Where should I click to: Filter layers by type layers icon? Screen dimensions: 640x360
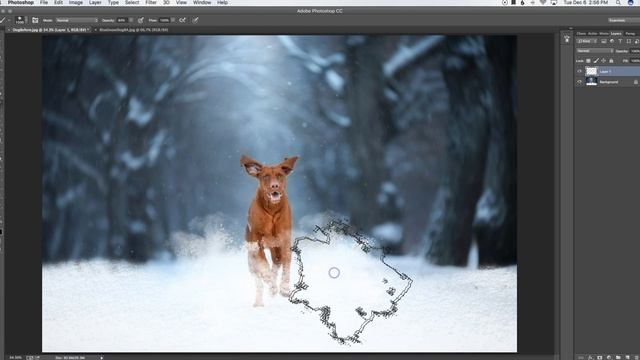[620, 41]
